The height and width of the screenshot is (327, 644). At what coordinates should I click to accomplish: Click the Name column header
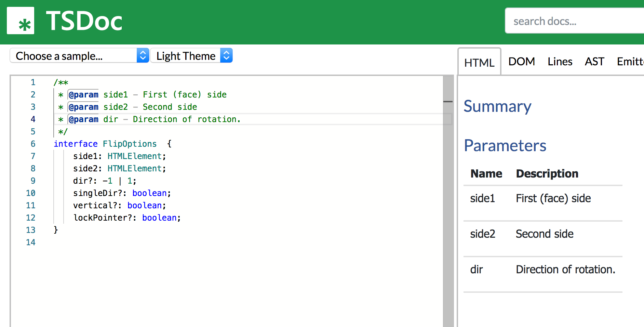tap(486, 174)
